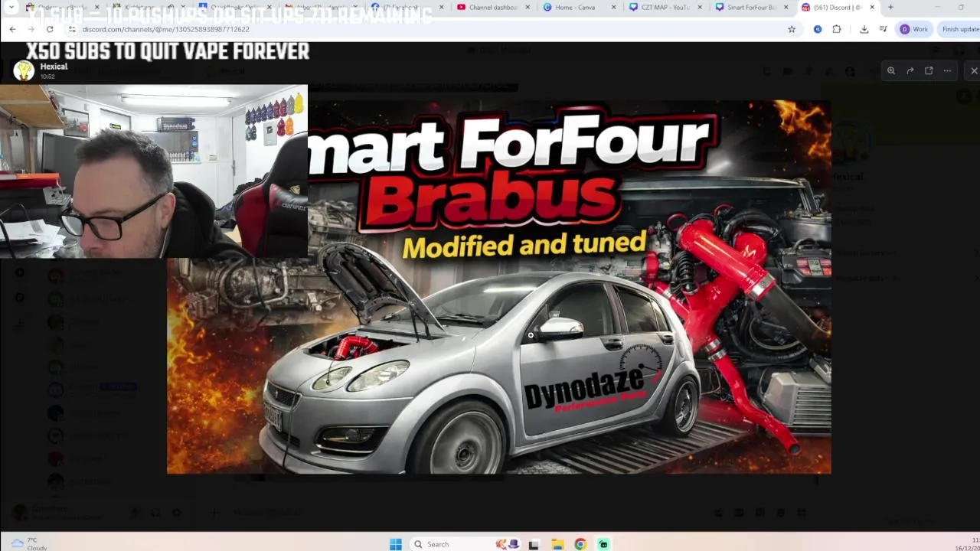Reload the Discord page
980x551 pixels.
click(x=50, y=29)
